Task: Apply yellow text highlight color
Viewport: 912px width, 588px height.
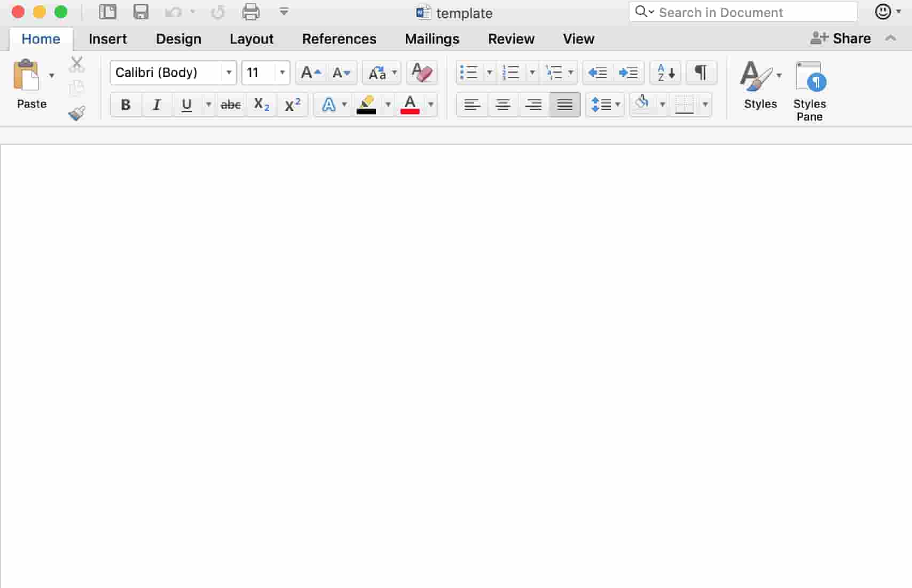Action: tap(366, 105)
